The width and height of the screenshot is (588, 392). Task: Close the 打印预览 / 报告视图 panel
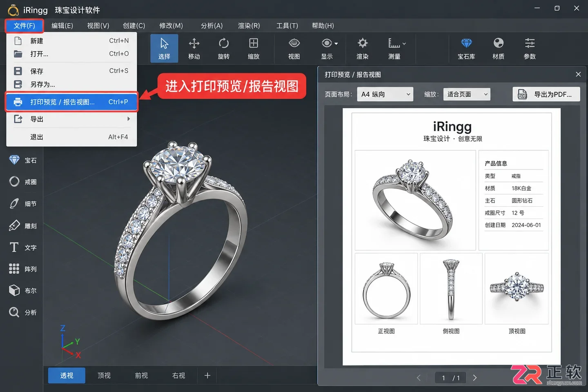tap(578, 74)
